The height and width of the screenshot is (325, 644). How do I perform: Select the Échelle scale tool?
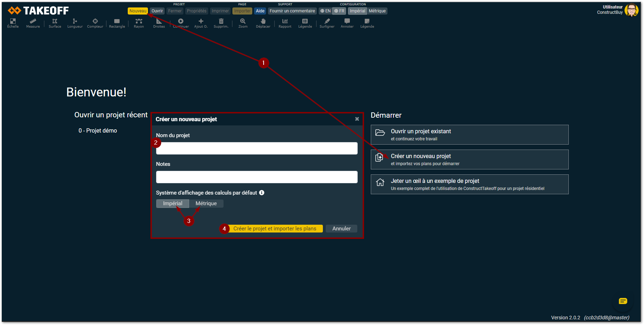tap(13, 23)
